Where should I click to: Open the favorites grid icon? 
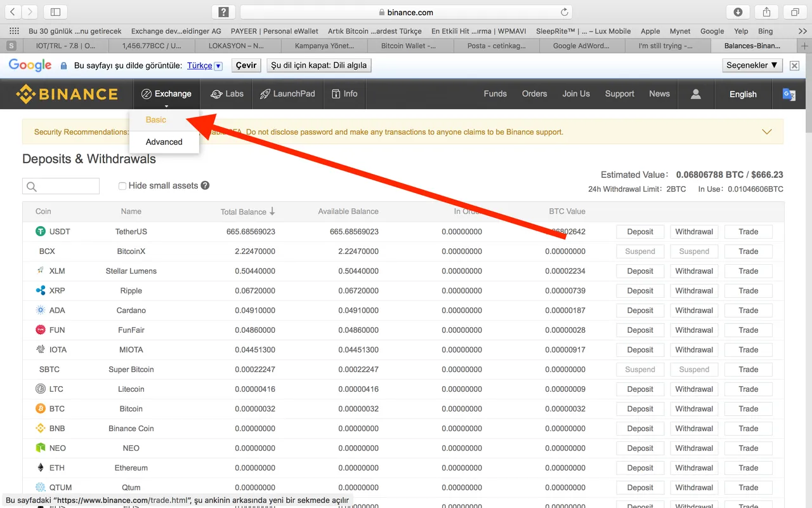14,31
